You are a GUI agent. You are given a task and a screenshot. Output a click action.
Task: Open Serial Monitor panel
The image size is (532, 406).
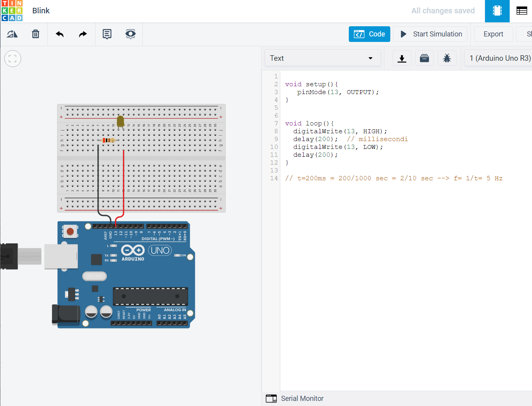pyautogui.click(x=302, y=399)
